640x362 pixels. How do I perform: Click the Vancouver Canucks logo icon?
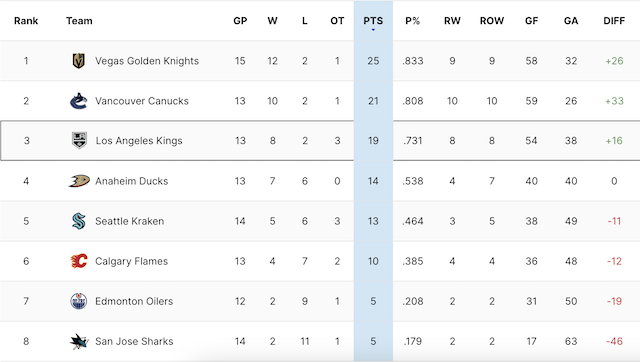pyautogui.click(x=79, y=101)
